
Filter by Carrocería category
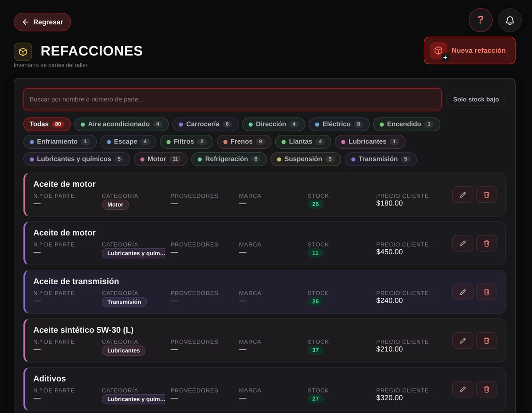point(205,124)
